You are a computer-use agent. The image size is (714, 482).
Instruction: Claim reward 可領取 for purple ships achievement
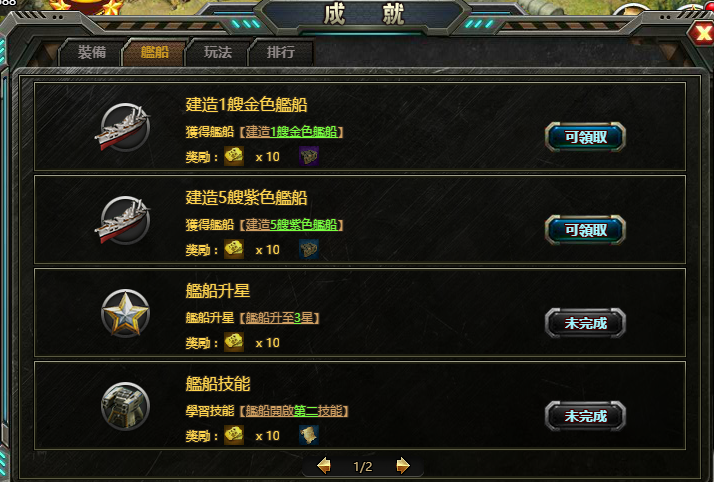point(585,230)
